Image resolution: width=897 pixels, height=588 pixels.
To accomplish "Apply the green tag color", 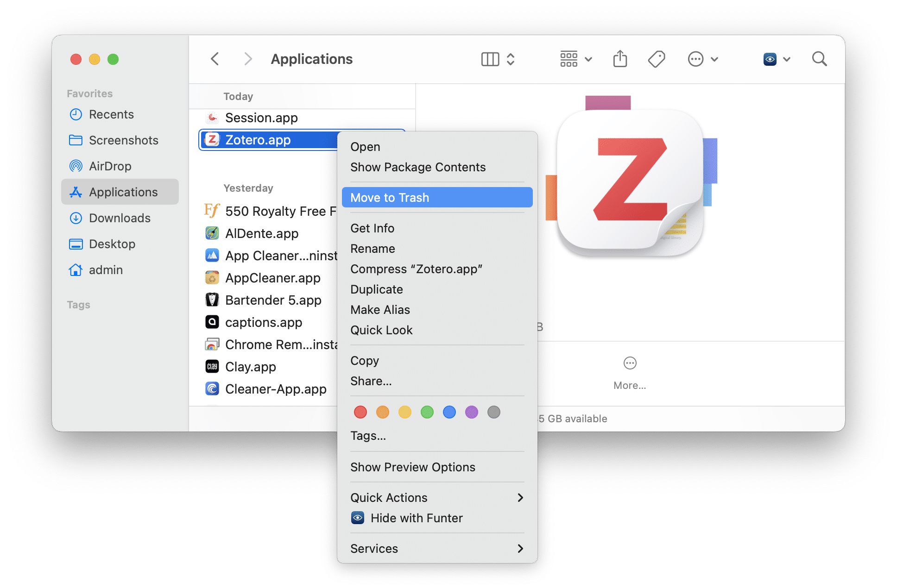I will coord(427,412).
